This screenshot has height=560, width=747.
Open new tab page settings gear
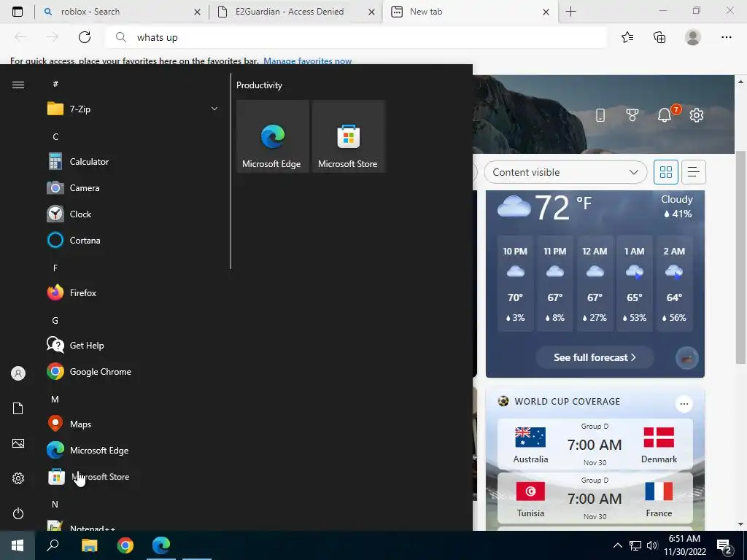(x=697, y=114)
